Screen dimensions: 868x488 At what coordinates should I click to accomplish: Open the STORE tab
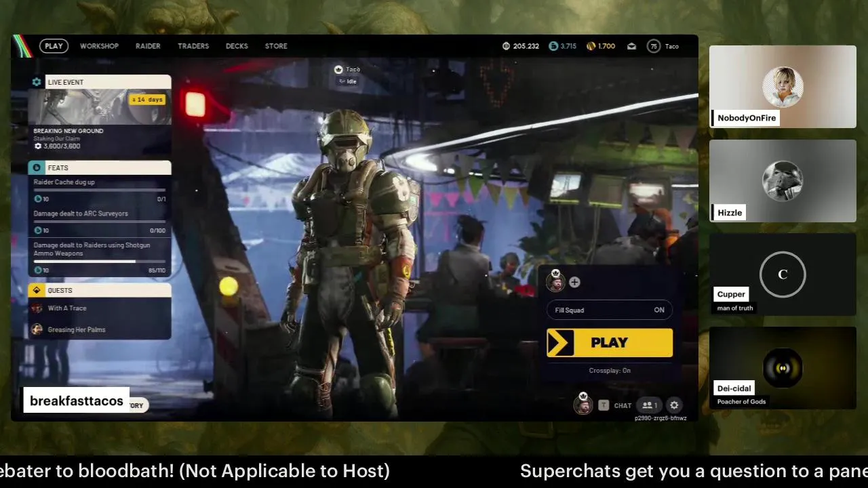pos(276,46)
